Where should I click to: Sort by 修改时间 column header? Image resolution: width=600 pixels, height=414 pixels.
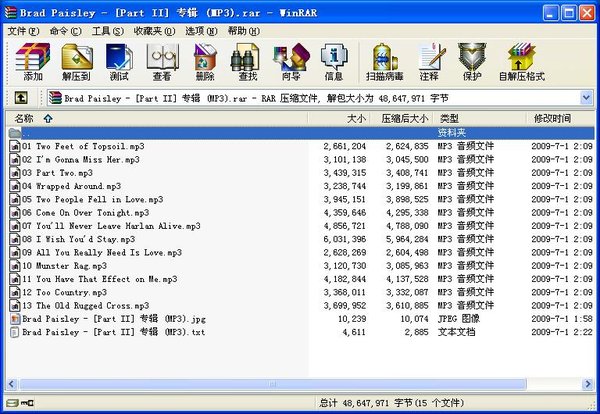pos(561,119)
